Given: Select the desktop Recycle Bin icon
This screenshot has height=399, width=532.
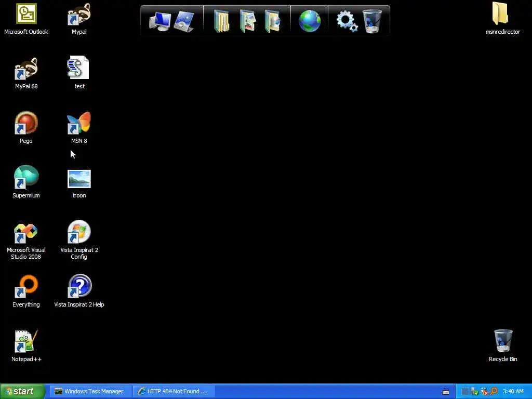Looking at the screenshot, I should click(503, 341).
